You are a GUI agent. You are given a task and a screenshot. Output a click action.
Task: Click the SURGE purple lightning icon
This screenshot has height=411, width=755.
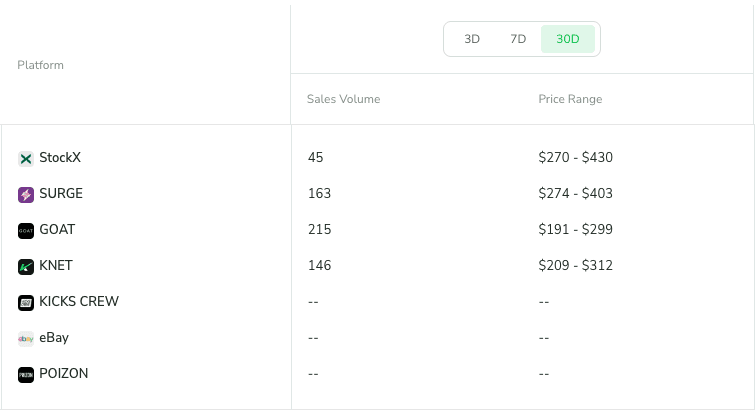click(x=26, y=194)
